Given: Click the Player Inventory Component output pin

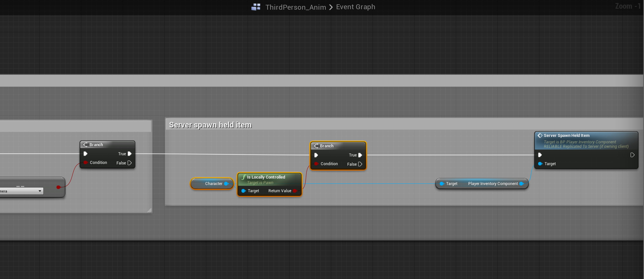Looking at the screenshot, I should [x=521, y=184].
